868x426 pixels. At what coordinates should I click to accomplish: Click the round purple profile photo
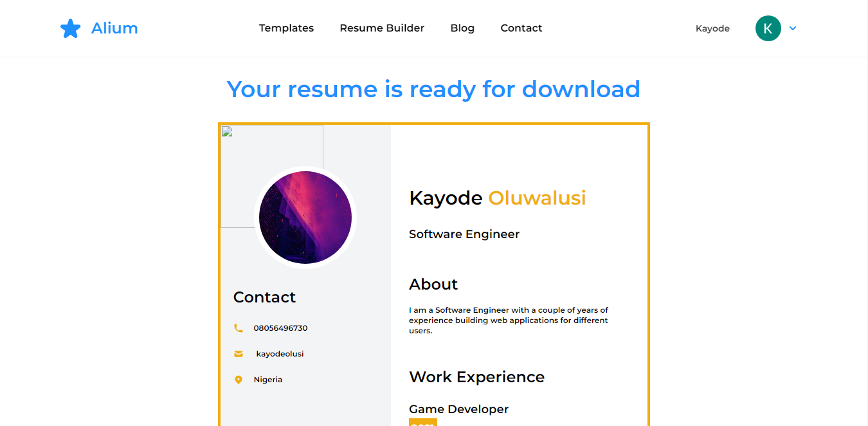point(305,218)
